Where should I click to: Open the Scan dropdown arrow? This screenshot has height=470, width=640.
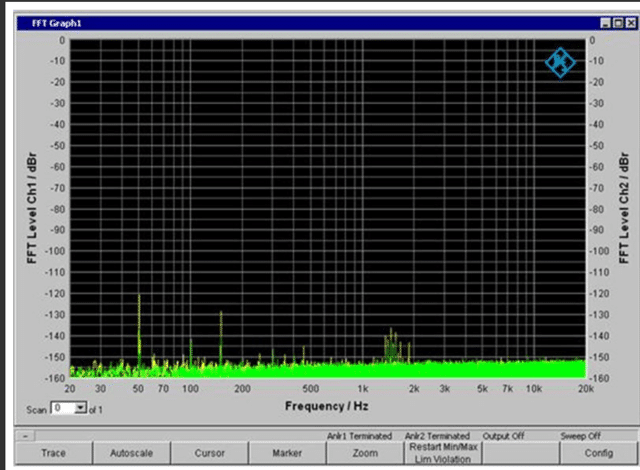point(81,408)
